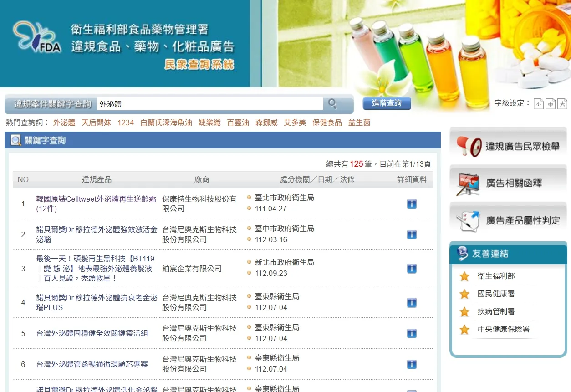Open 違規廣告民眾檢舉 report banner
The width and height of the screenshot is (571, 392).
[x=508, y=146]
